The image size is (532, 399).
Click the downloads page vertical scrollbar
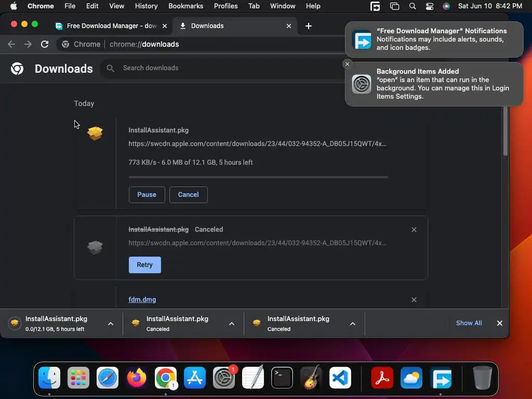point(505,130)
